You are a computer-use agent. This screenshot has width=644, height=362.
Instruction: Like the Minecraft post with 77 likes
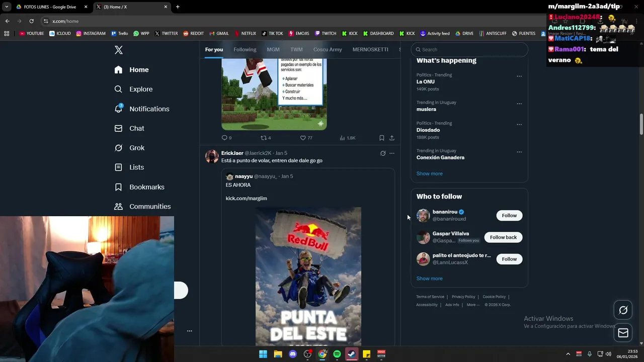(x=306, y=138)
